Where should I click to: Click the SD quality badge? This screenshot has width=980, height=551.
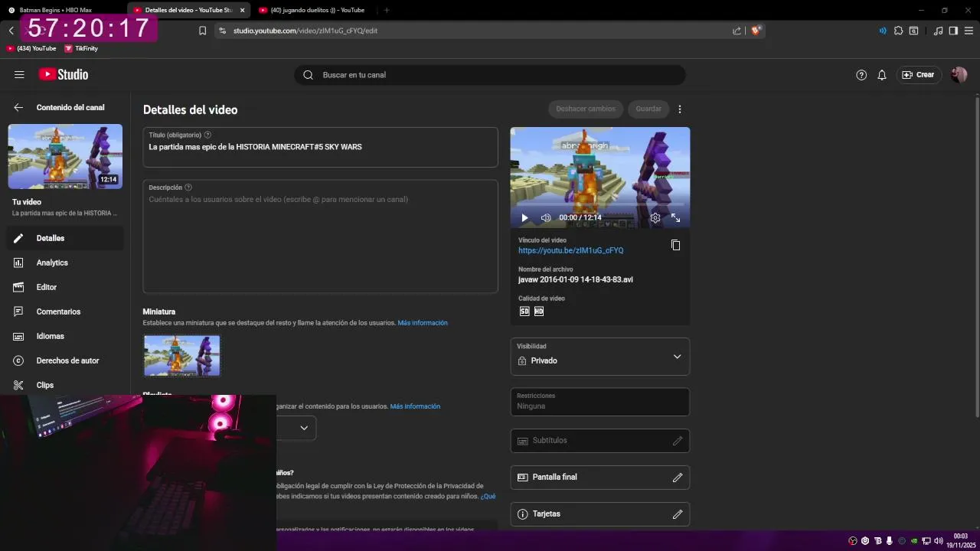tap(524, 311)
